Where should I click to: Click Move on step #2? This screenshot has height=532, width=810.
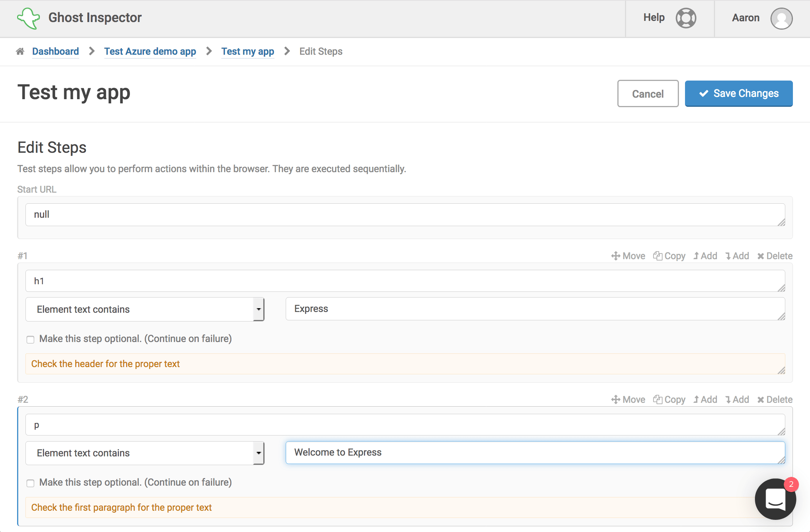(628, 399)
